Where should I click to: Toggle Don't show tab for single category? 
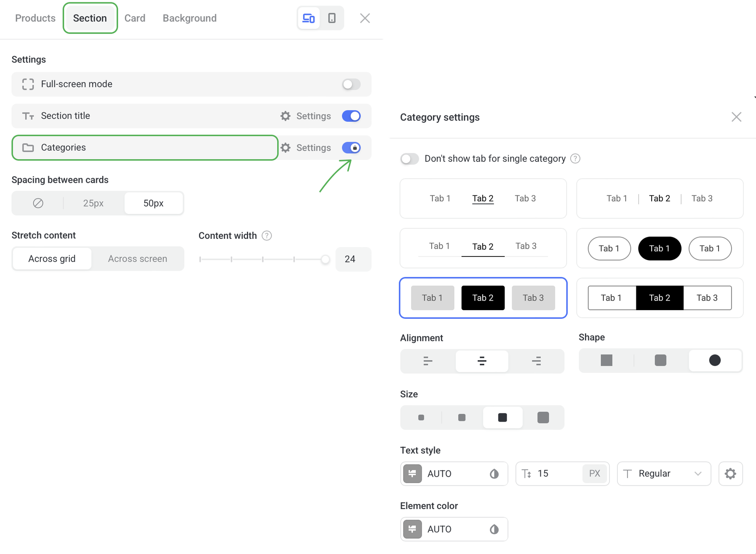coord(409,159)
